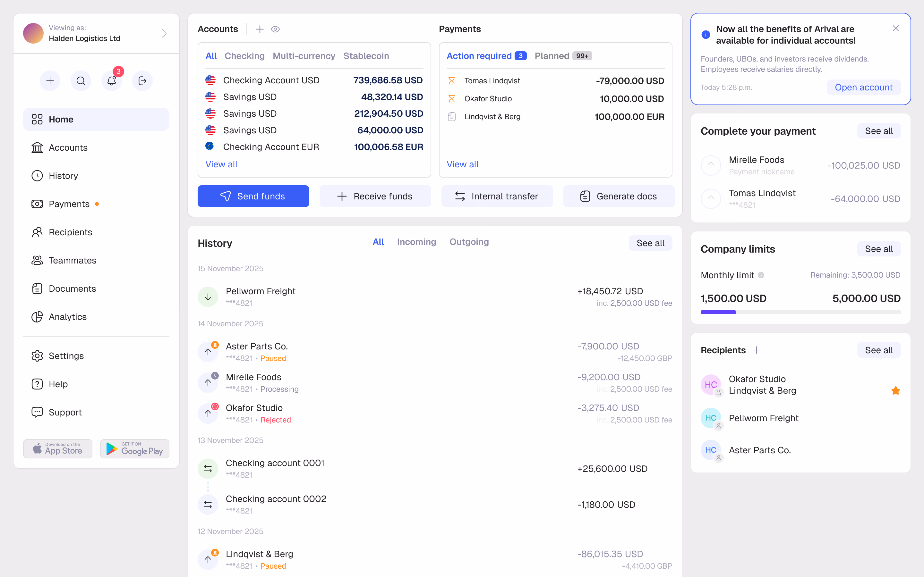Open the notifications bell icon
This screenshot has height=577, width=924.
(112, 80)
